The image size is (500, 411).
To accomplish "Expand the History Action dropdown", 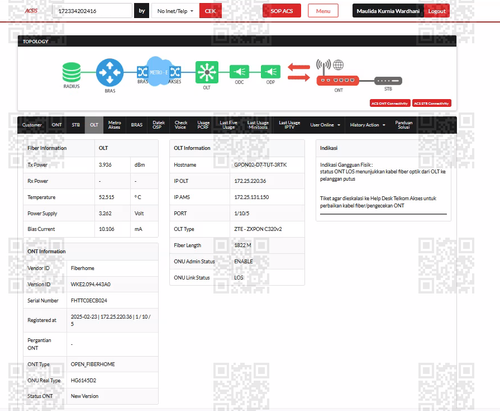I will click(x=367, y=125).
